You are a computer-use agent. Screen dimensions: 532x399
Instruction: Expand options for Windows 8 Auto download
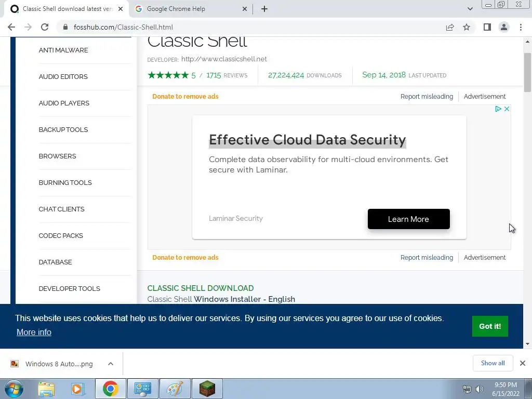(111, 364)
